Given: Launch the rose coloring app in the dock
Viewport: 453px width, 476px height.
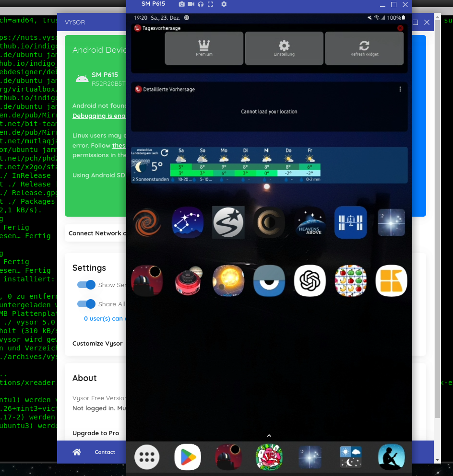Looking at the screenshot, I should (269, 457).
